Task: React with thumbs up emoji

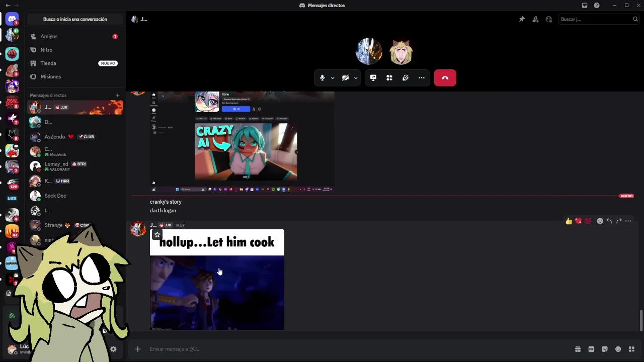Action: click(x=569, y=221)
